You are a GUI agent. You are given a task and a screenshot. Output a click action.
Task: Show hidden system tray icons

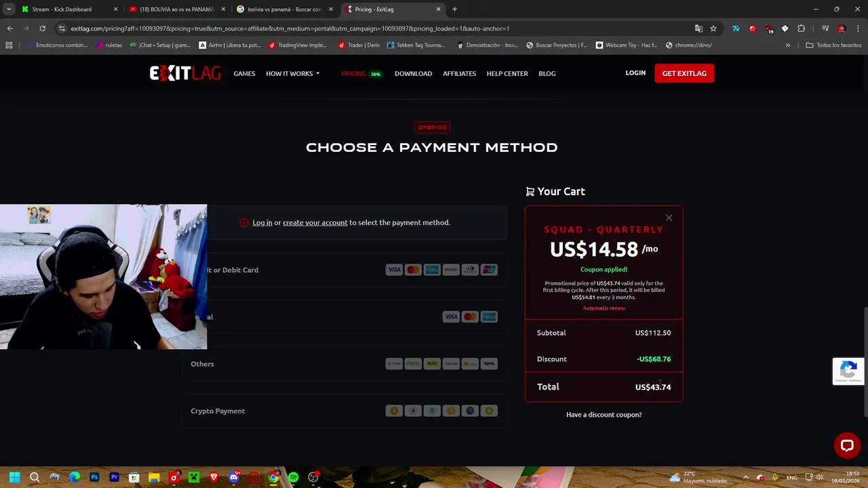pyautogui.click(x=745, y=477)
